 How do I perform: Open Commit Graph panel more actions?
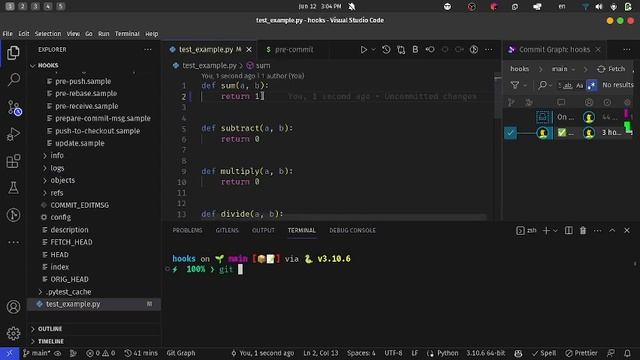[x=627, y=49]
